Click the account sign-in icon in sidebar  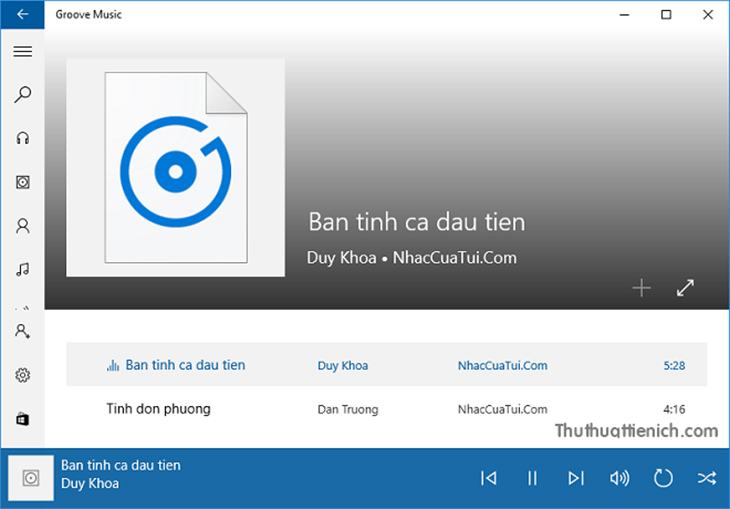pos(22,331)
